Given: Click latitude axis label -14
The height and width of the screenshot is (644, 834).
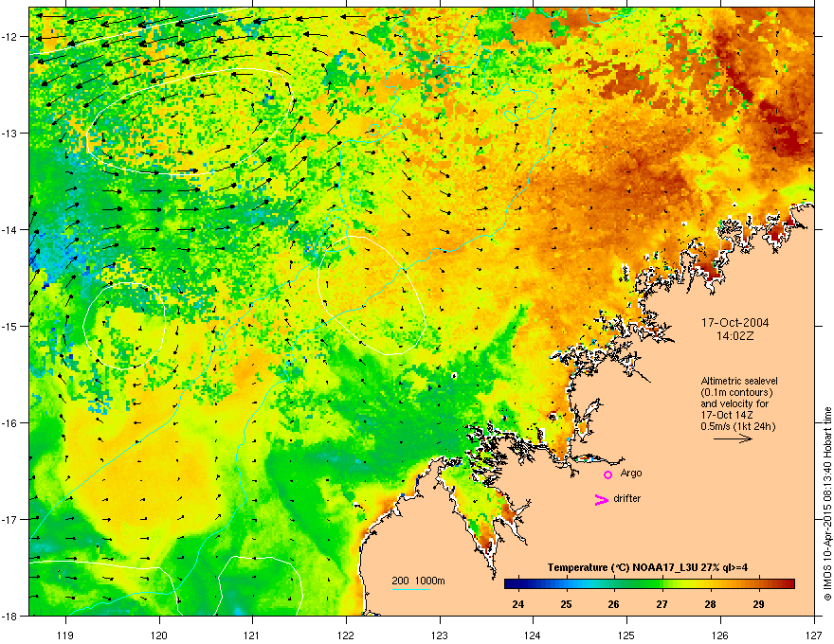Looking at the screenshot, I should 10,229.
